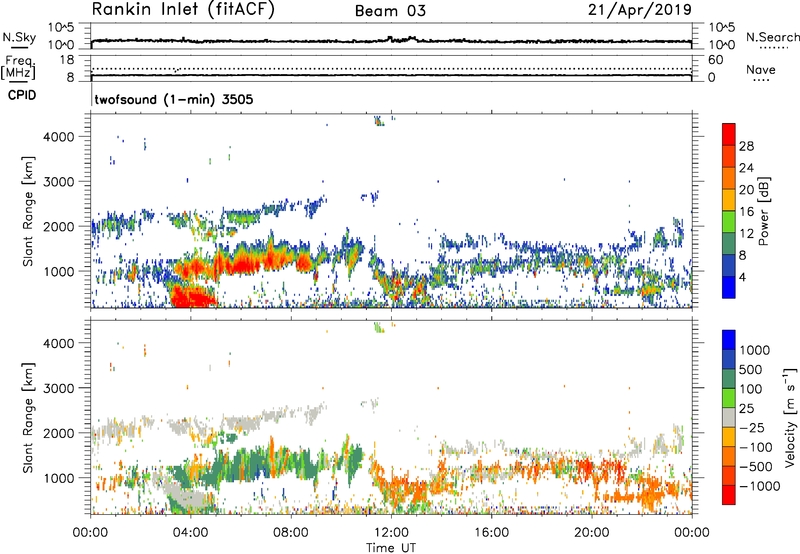Click the 'Nave' legend label

tap(761, 69)
